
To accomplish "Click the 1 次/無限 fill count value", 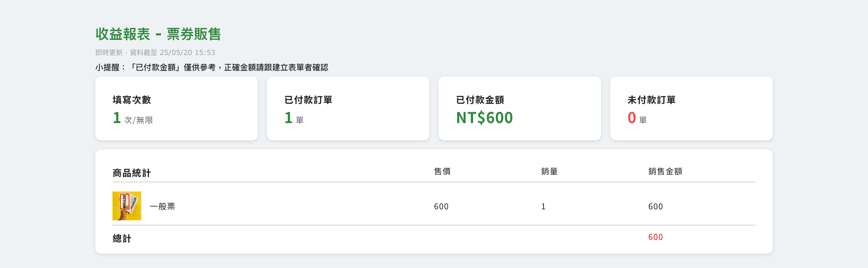I will [133, 118].
